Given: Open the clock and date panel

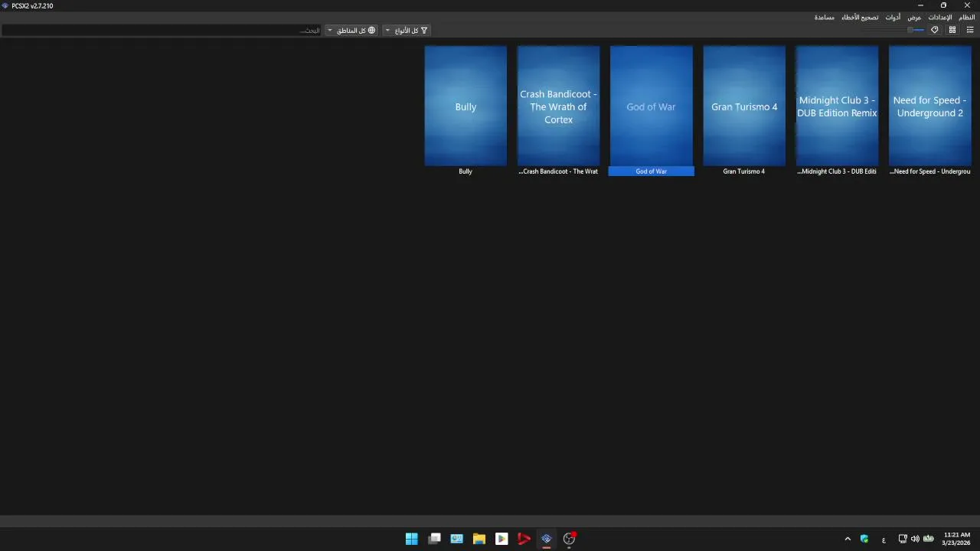Looking at the screenshot, I should 956,539.
